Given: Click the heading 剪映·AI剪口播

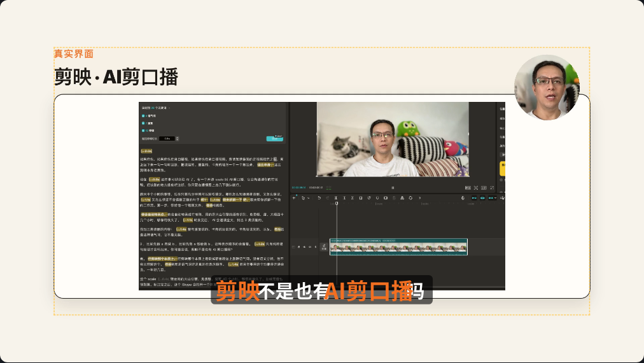Looking at the screenshot, I should coord(116,77).
